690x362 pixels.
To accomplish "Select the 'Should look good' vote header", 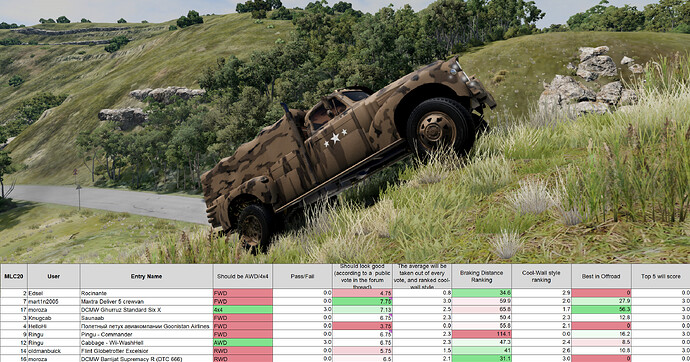I will [362, 276].
